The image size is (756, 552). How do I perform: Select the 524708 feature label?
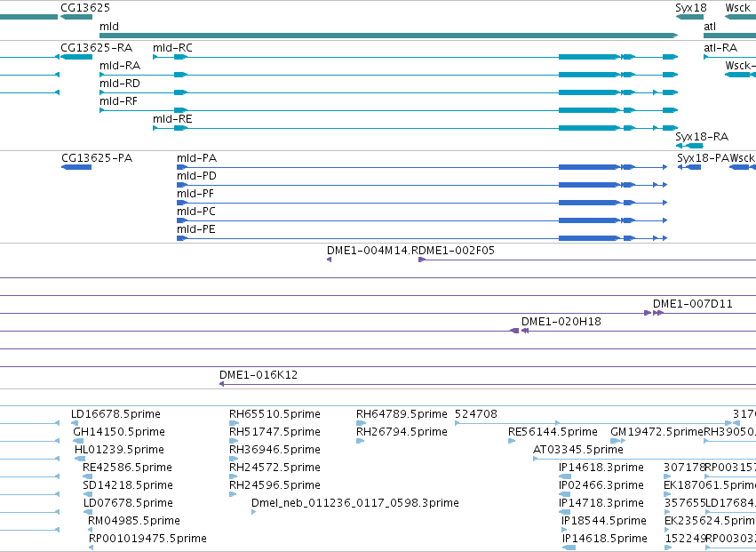coord(476,414)
